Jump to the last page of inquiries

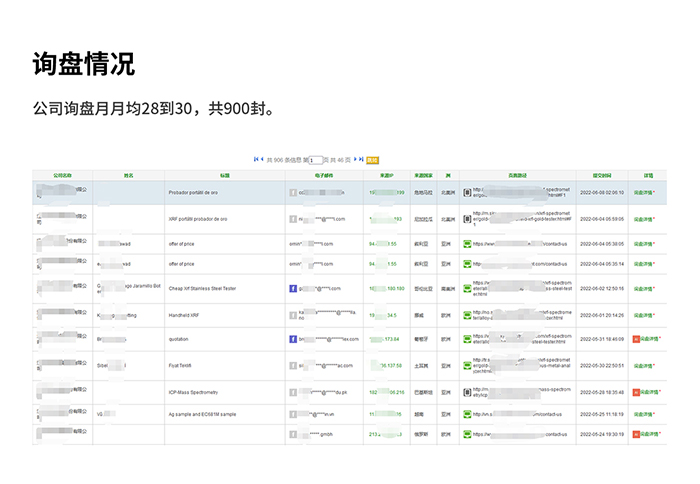(x=361, y=159)
